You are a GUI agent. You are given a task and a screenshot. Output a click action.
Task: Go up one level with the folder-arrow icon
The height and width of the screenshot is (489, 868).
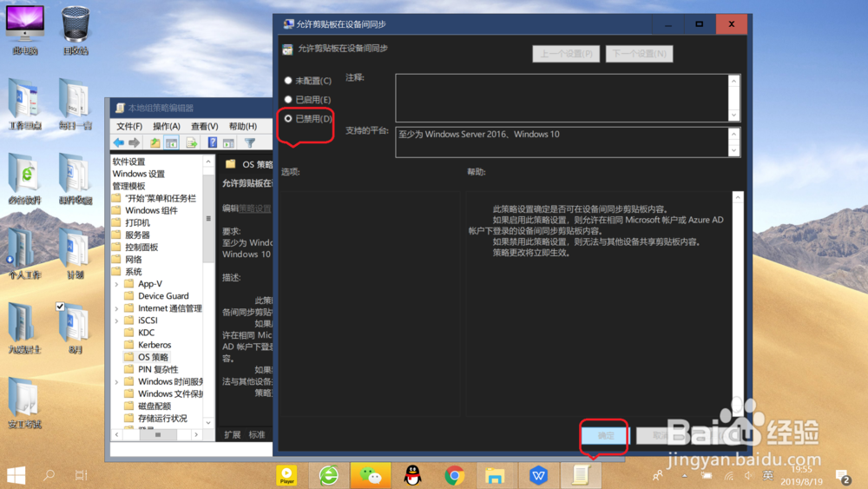click(x=155, y=143)
